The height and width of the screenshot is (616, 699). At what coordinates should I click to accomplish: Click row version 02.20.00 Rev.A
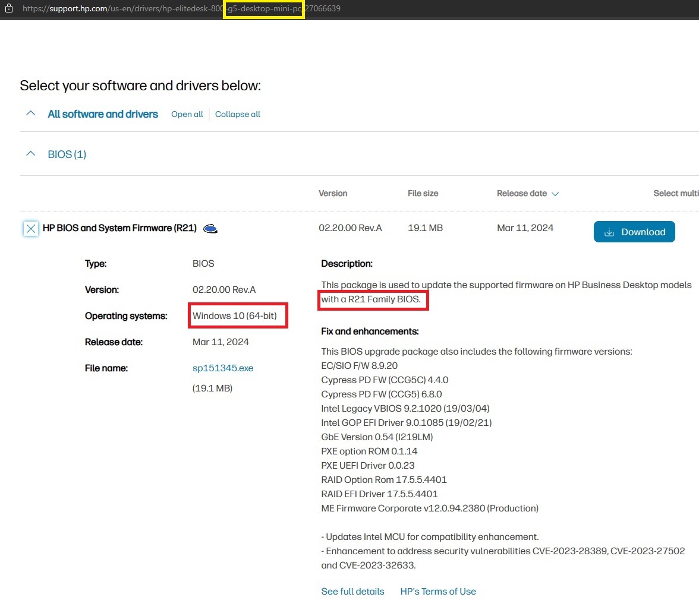(350, 228)
